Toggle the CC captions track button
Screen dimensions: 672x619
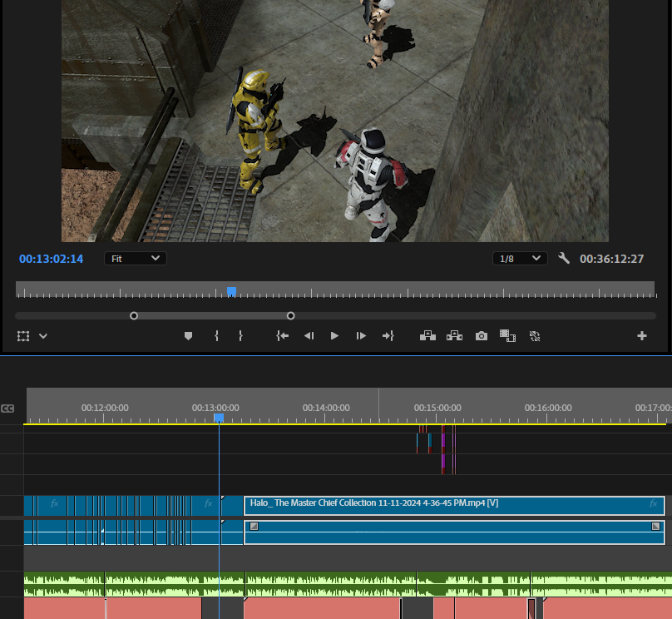tap(8, 409)
